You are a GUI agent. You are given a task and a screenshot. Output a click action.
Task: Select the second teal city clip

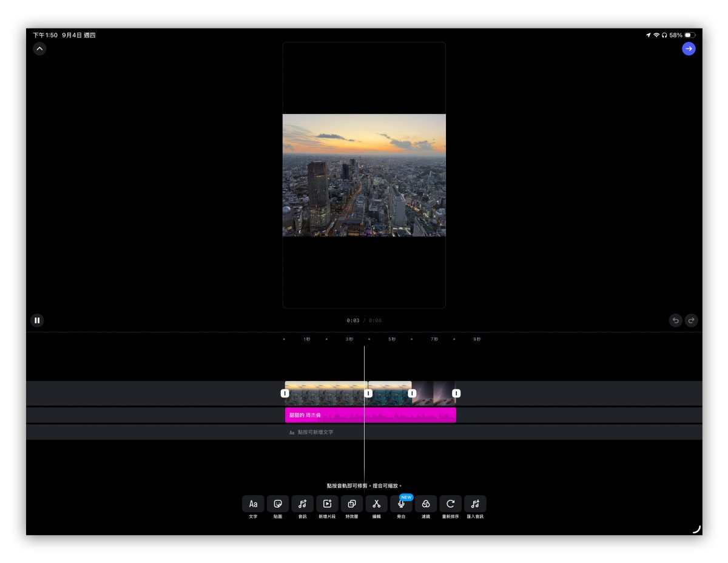click(x=390, y=393)
